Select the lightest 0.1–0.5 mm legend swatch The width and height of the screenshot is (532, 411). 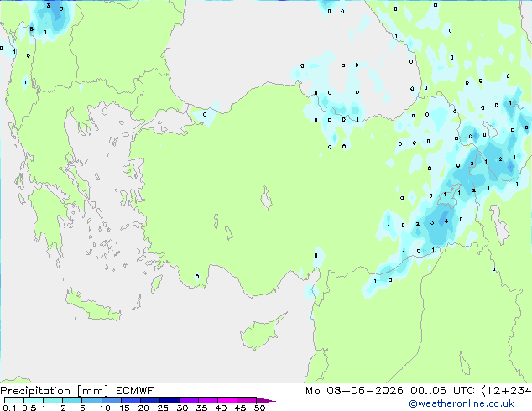pos(14,400)
